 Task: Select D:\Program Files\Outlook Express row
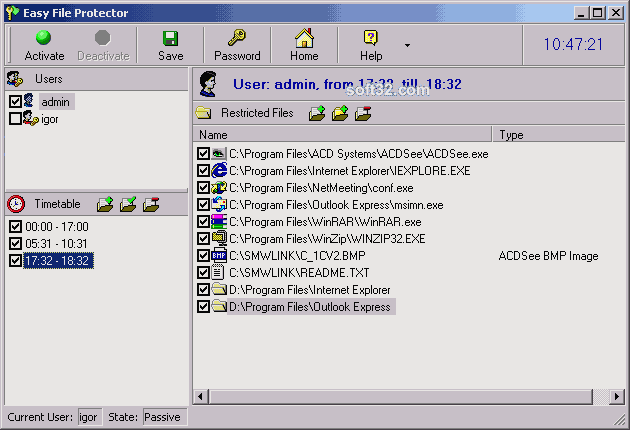coord(311,307)
